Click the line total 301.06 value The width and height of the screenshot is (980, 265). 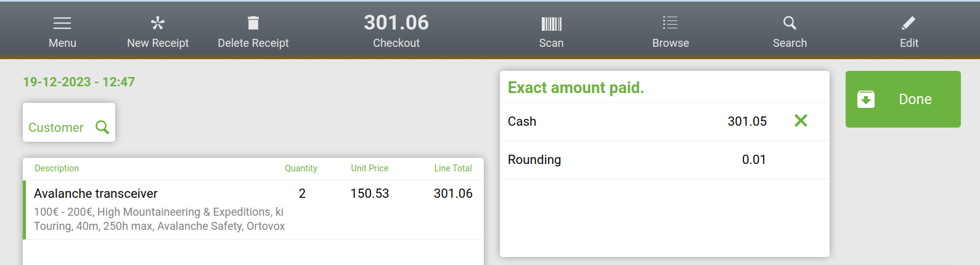[453, 194]
